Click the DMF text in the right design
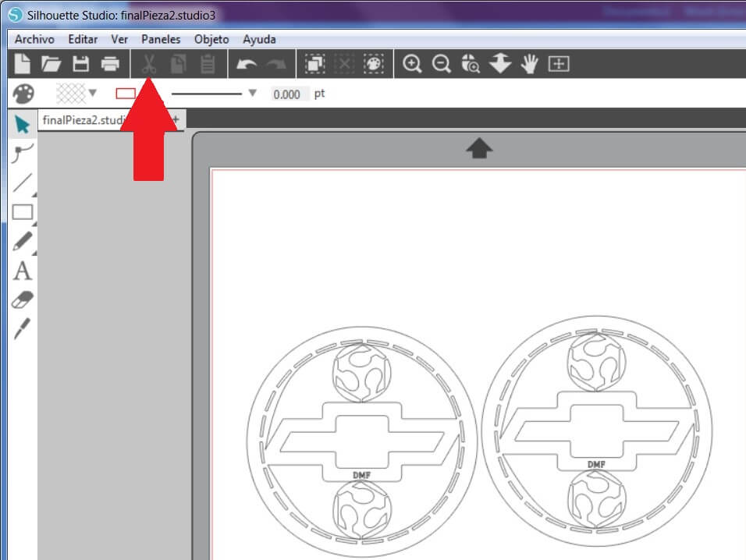The image size is (746, 560). (x=596, y=464)
